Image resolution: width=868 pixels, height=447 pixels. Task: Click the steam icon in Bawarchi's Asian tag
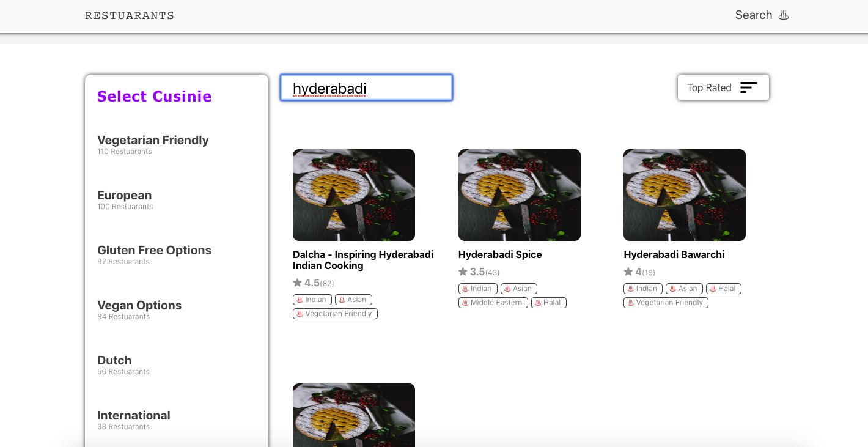(673, 289)
